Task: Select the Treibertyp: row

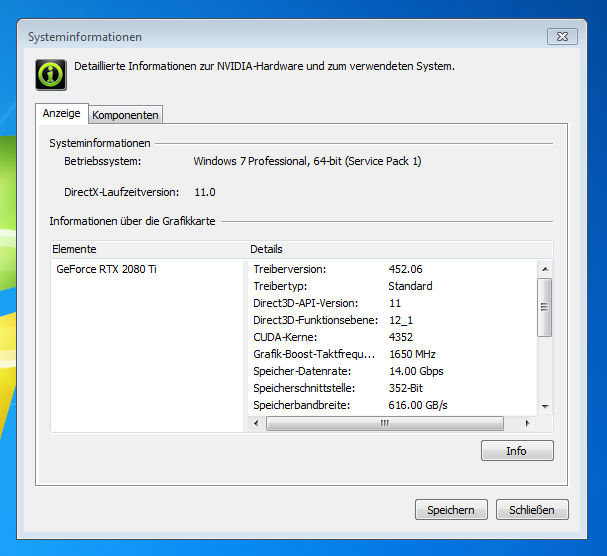Action: tap(392, 286)
